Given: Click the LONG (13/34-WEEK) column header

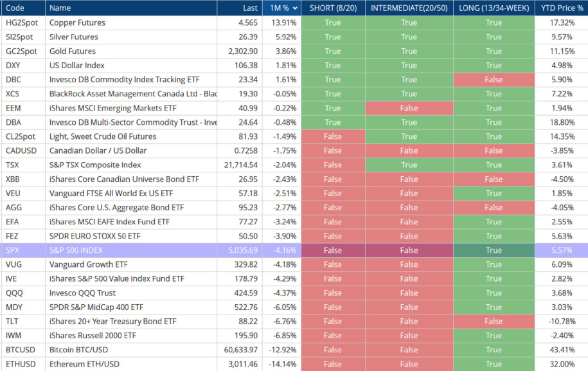Looking at the screenshot, I should [494, 8].
